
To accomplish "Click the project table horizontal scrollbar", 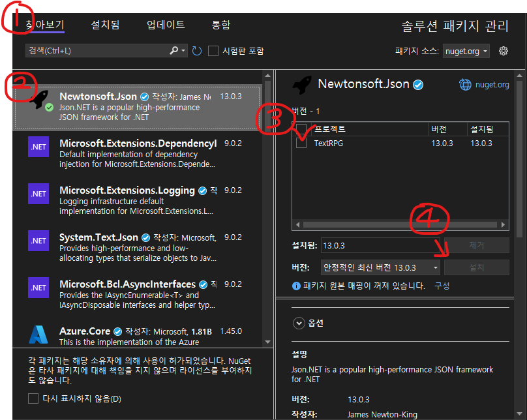I will pos(400,224).
